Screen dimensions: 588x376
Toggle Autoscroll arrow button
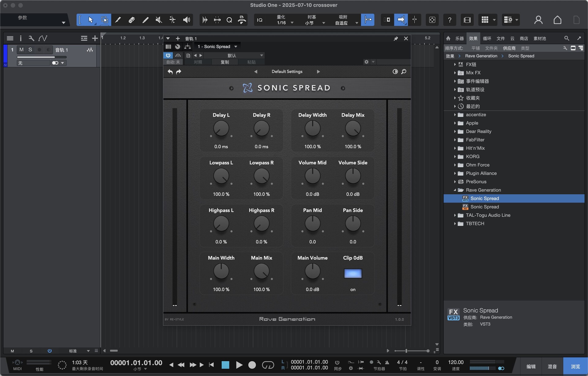click(x=401, y=20)
